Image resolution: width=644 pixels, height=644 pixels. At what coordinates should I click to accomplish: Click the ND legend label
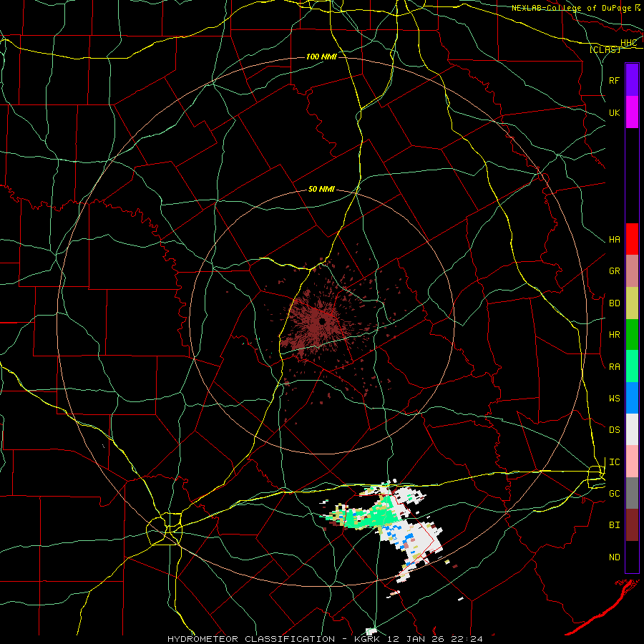(614, 557)
